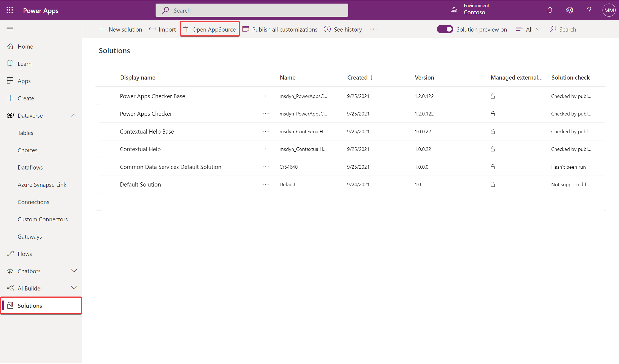Image resolution: width=619 pixels, height=364 pixels.
Task: Click the Solutions sidebar icon
Action: (x=11, y=306)
